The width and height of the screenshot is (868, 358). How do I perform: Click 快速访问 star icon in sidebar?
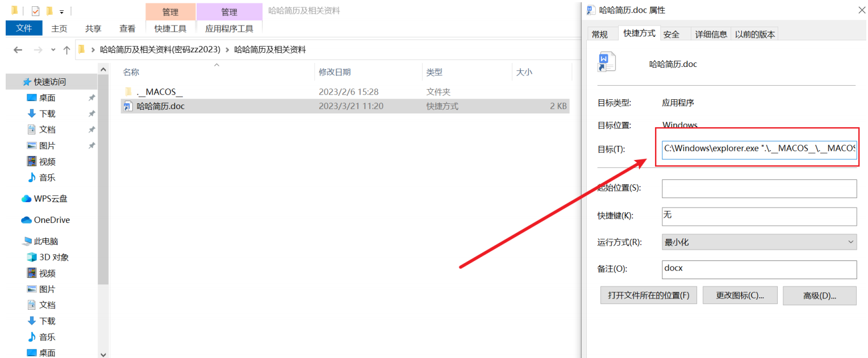point(27,82)
